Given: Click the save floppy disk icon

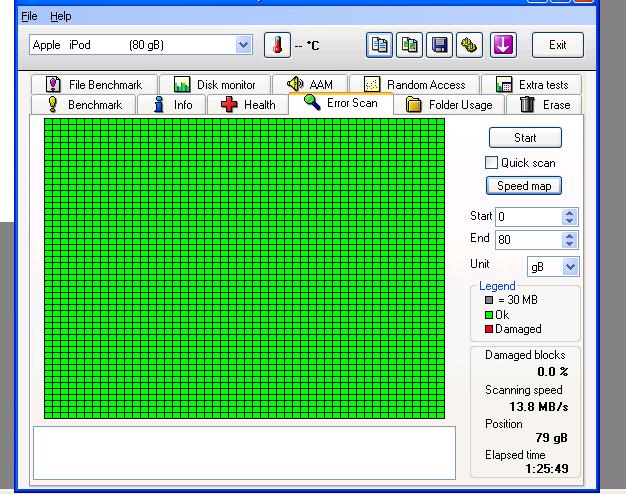Looking at the screenshot, I should coord(439,45).
